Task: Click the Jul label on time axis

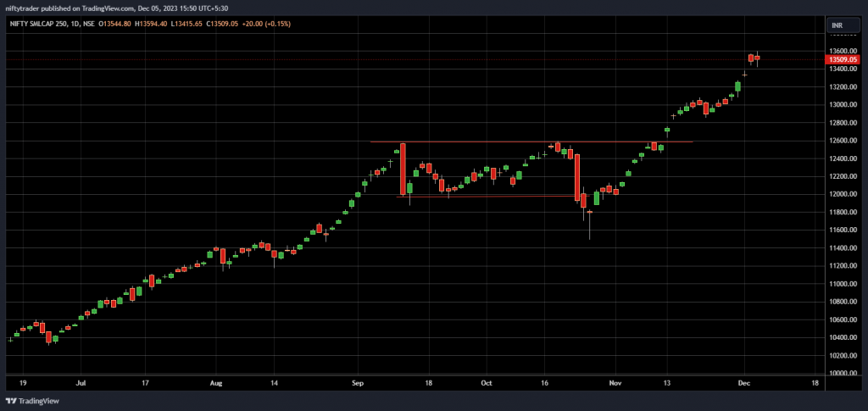Action: 81,382
